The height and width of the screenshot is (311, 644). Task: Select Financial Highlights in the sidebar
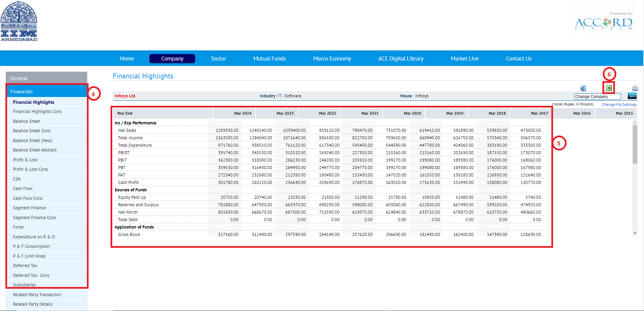click(33, 102)
